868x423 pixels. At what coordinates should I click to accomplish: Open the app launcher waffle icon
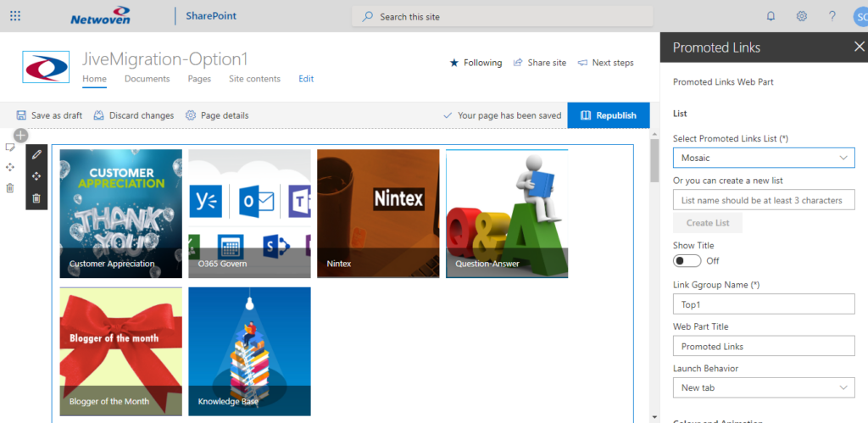coord(15,16)
